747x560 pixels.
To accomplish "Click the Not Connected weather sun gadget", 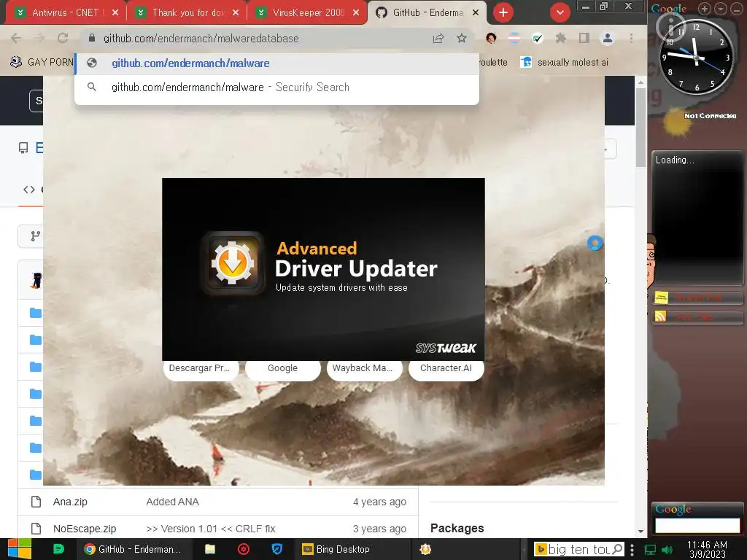I will [x=676, y=122].
